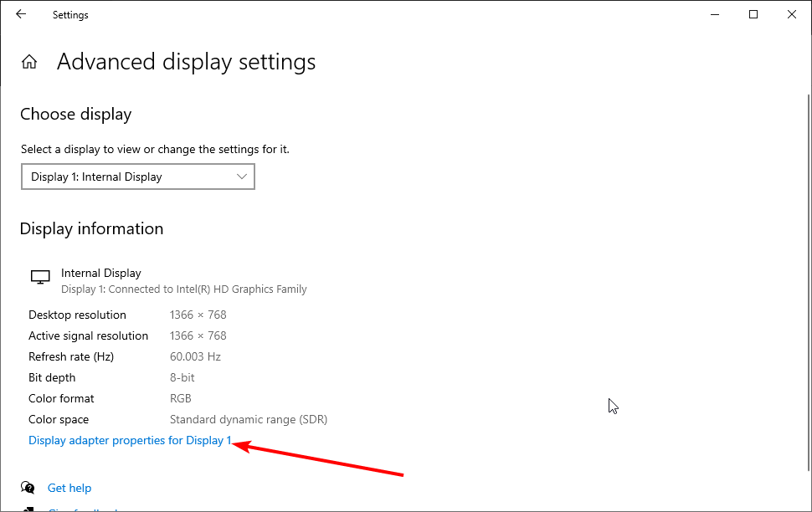The image size is (812, 512).
Task: Open the Settings home icon
Action: [x=29, y=62]
